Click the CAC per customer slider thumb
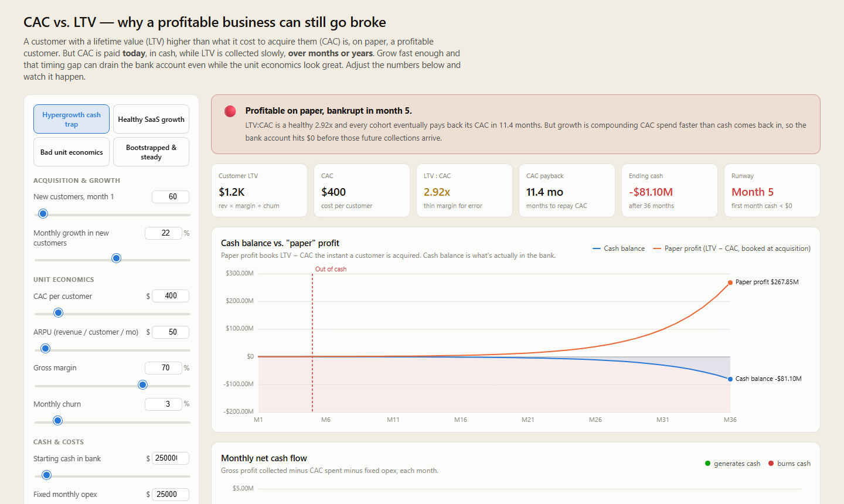 pyautogui.click(x=58, y=313)
